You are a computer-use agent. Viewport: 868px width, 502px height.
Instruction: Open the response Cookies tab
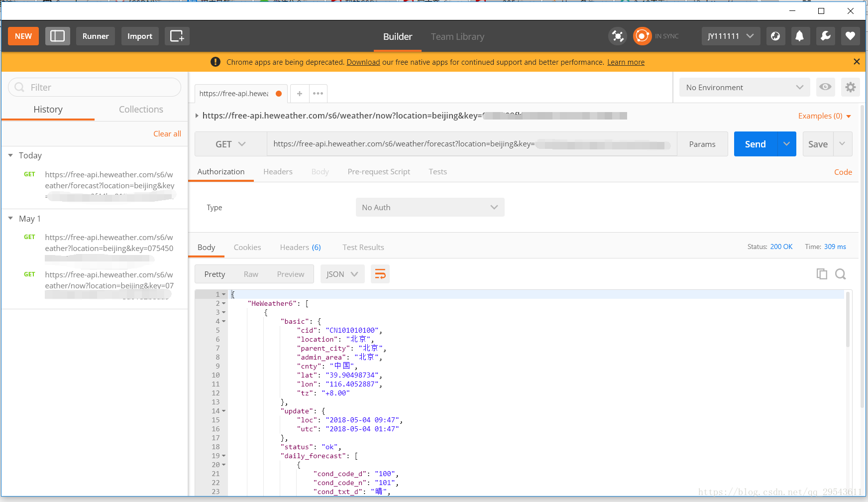247,247
